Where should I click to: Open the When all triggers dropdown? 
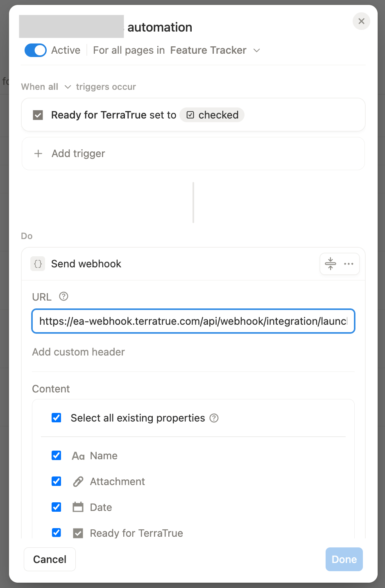pyautogui.click(x=46, y=87)
